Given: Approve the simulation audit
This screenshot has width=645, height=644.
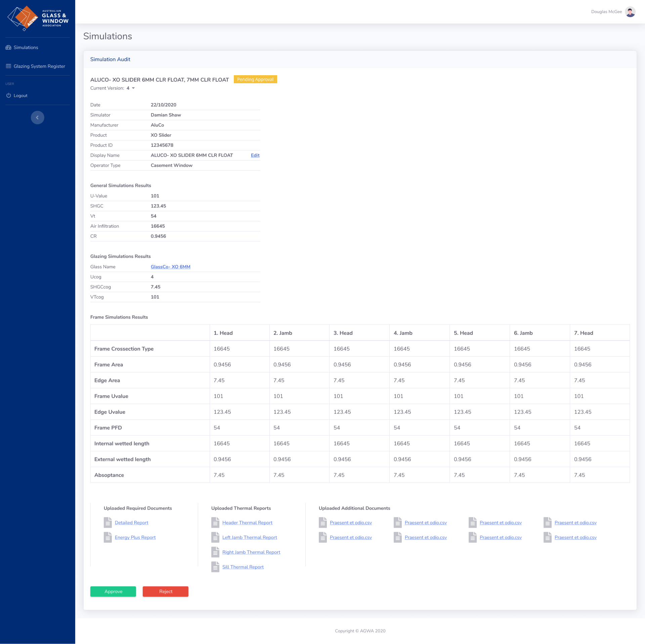Looking at the screenshot, I should click(x=113, y=591).
